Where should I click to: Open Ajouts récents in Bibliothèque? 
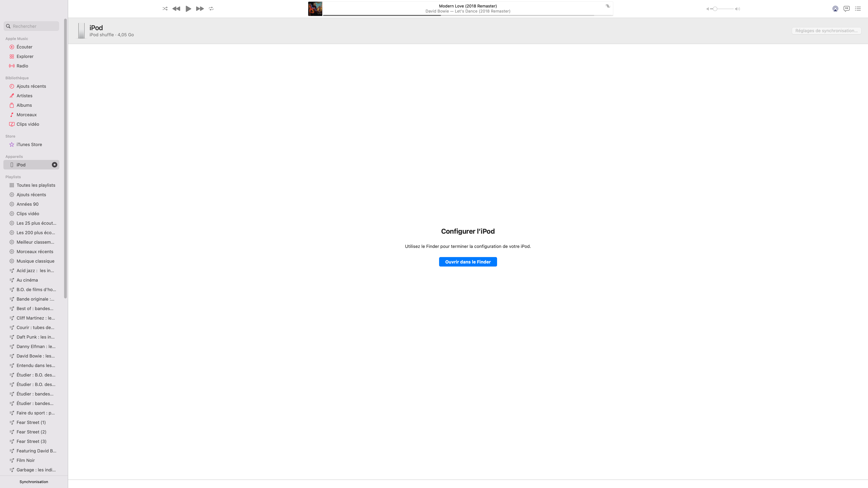(x=31, y=86)
